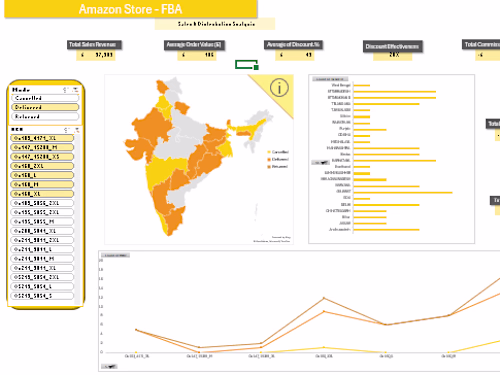500x375 pixels.
Task: Toggle the Delivered status slicer option
Action: (45, 107)
